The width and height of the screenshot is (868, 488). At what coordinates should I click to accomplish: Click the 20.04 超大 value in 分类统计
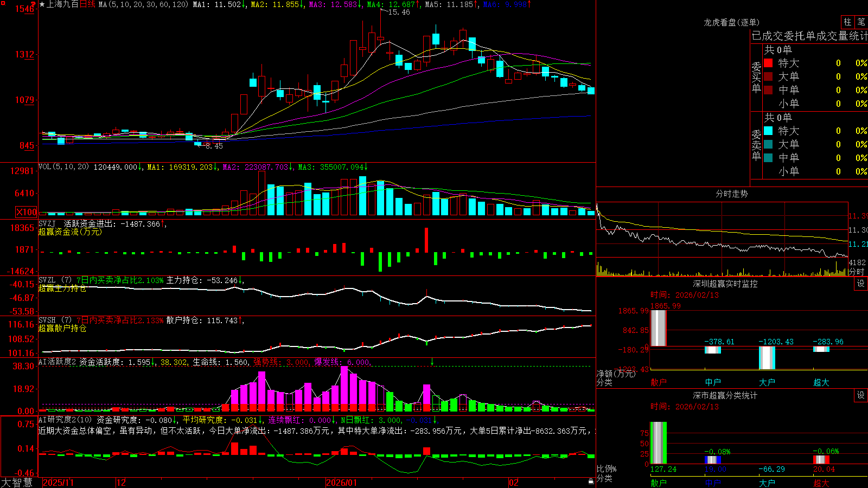point(824,469)
